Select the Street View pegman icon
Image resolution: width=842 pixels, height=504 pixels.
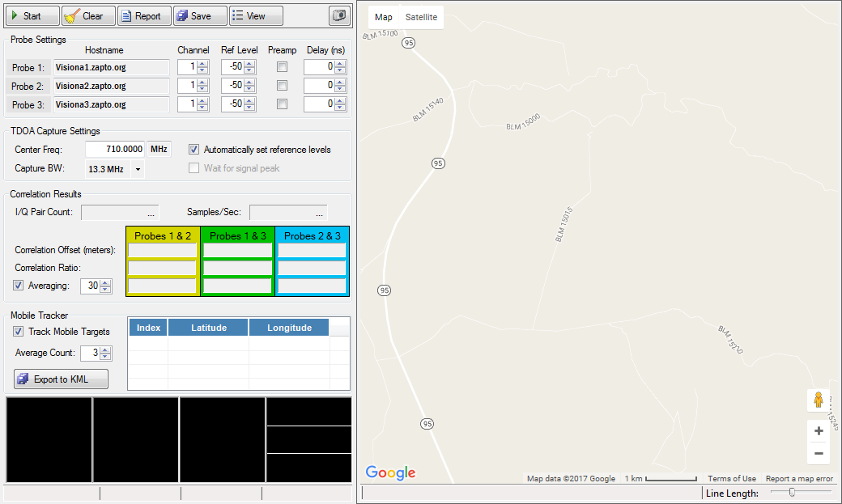(x=818, y=400)
